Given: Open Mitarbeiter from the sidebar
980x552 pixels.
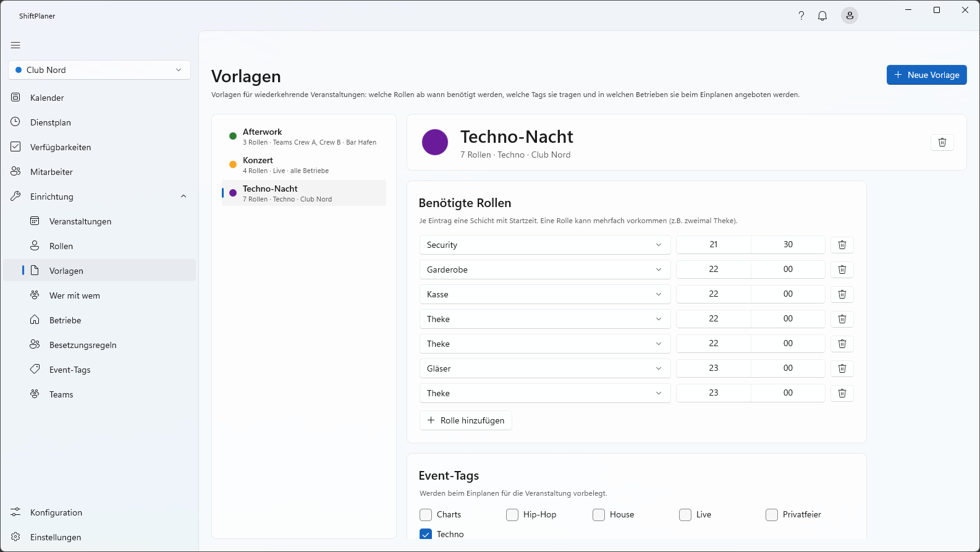Looking at the screenshot, I should 99,172.
